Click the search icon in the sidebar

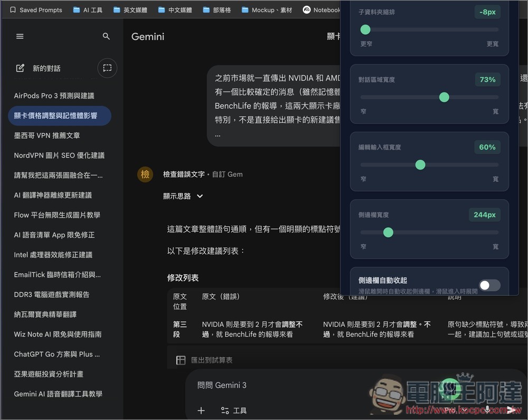[106, 36]
